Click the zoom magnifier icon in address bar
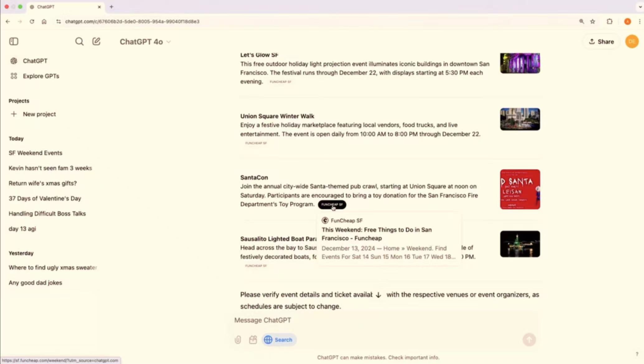The width and height of the screenshot is (644, 364). (581, 21)
